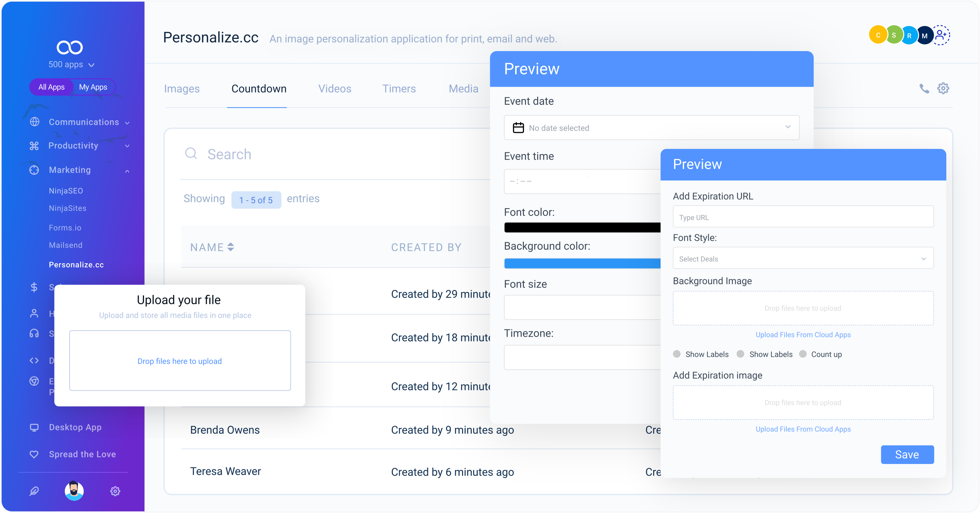
Task: Click the feather pen icon at sidebar bottom
Action: tap(34, 491)
